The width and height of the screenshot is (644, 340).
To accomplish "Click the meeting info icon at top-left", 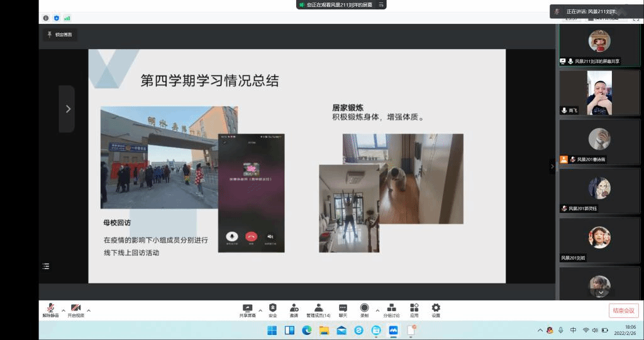I will click(x=46, y=18).
